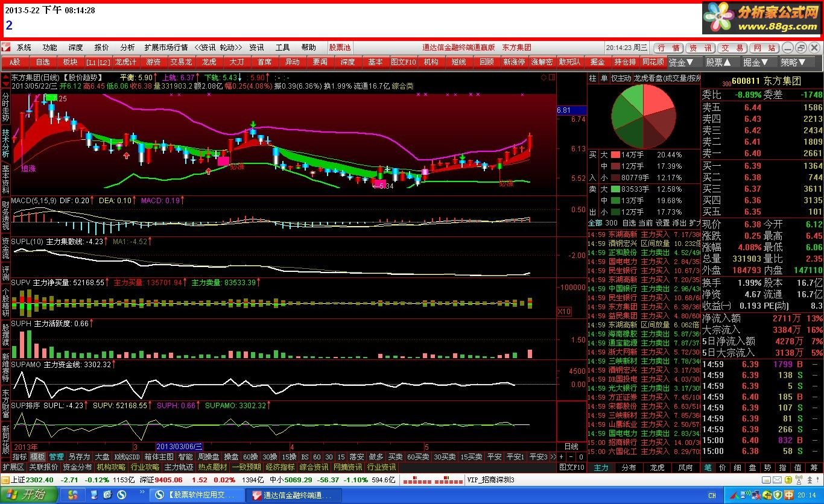This screenshot has width=824, height=504.
Task: Click the 势 tab under quote panel
Action: click(767, 467)
